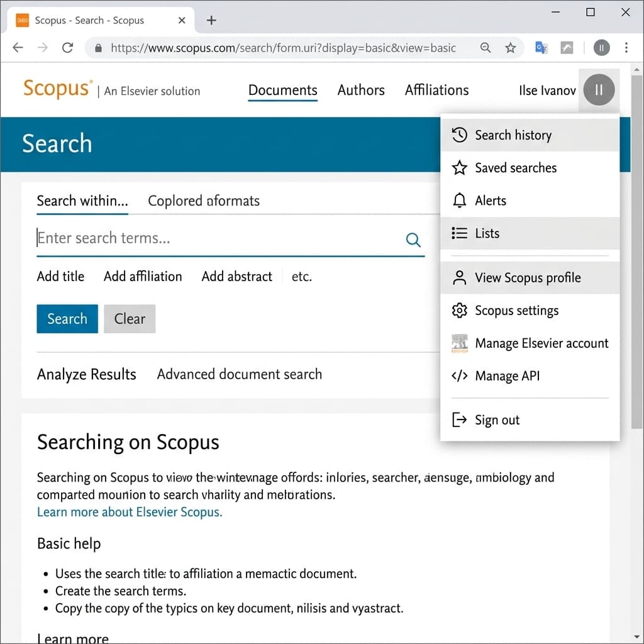Screen dimensions: 644x644
Task: Open Saved searches
Action: click(530, 167)
